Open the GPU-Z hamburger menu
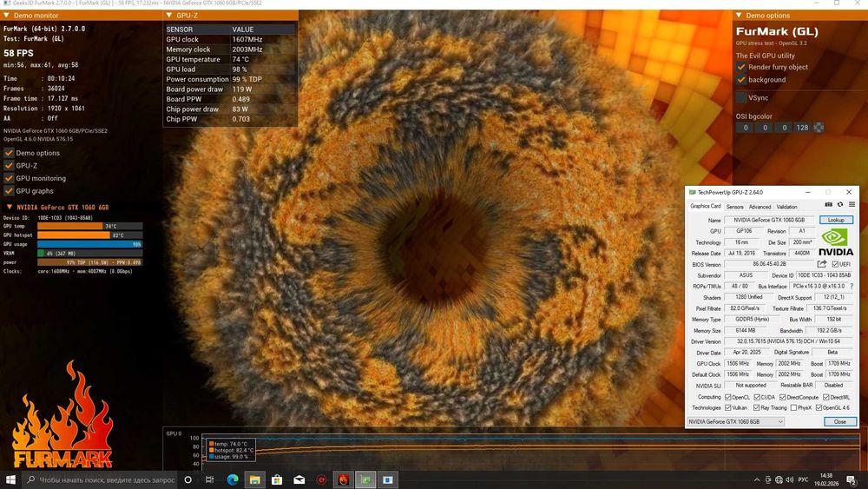 852,204
